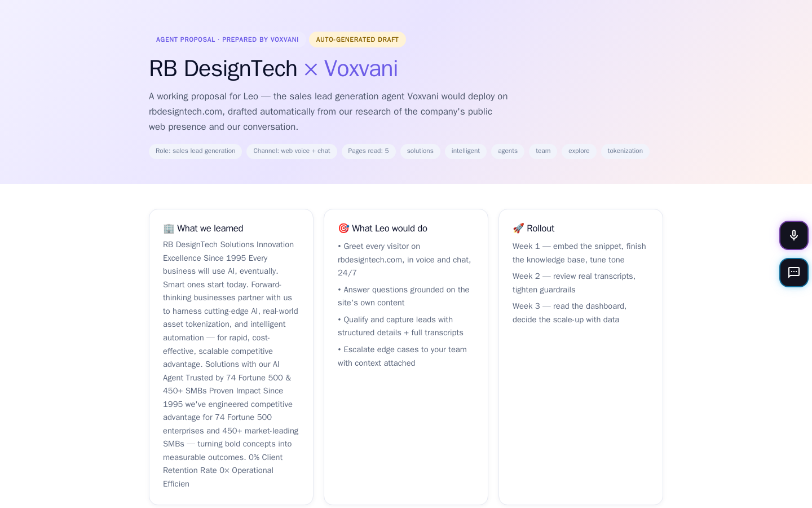Click the building emoji beside 'What we learned'
812x508 pixels.
[x=169, y=229]
